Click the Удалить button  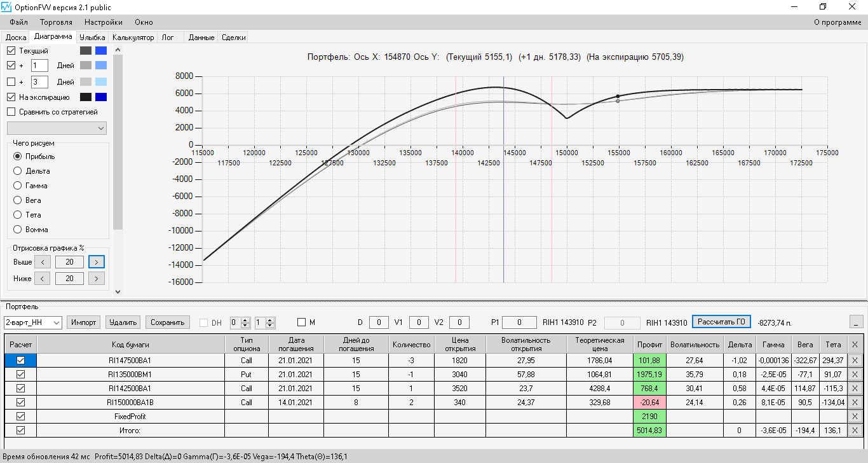tap(123, 322)
